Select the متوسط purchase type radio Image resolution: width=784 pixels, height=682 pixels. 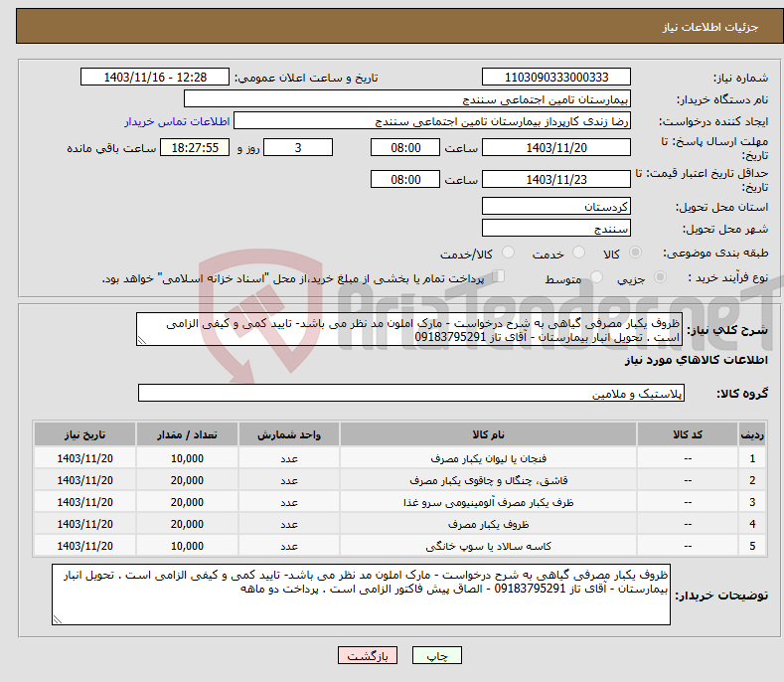pyautogui.click(x=596, y=277)
